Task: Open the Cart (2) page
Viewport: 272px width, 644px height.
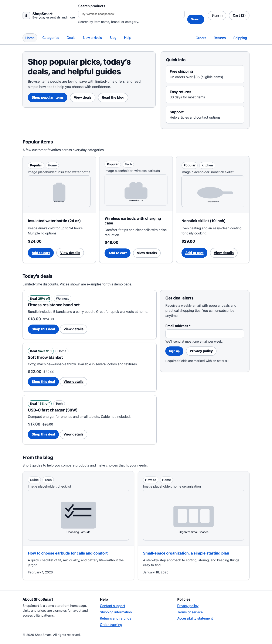Action: click(x=238, y=15)
